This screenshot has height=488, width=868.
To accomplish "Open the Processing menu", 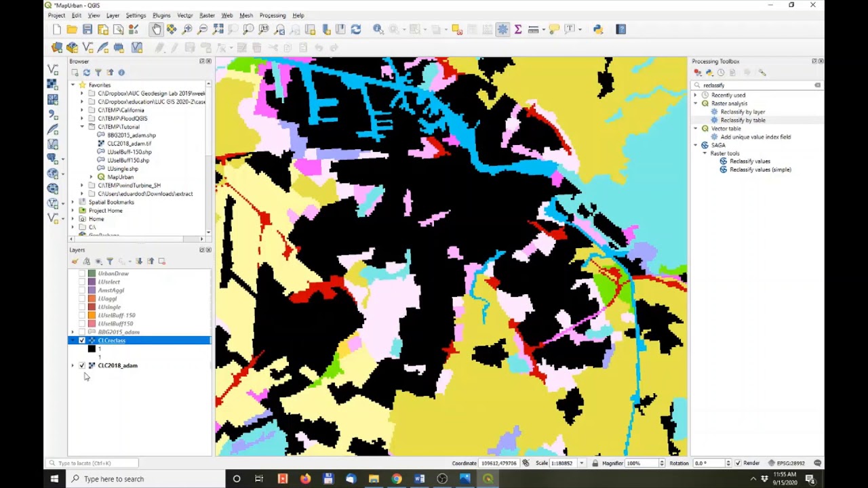I will click(273, 15).
